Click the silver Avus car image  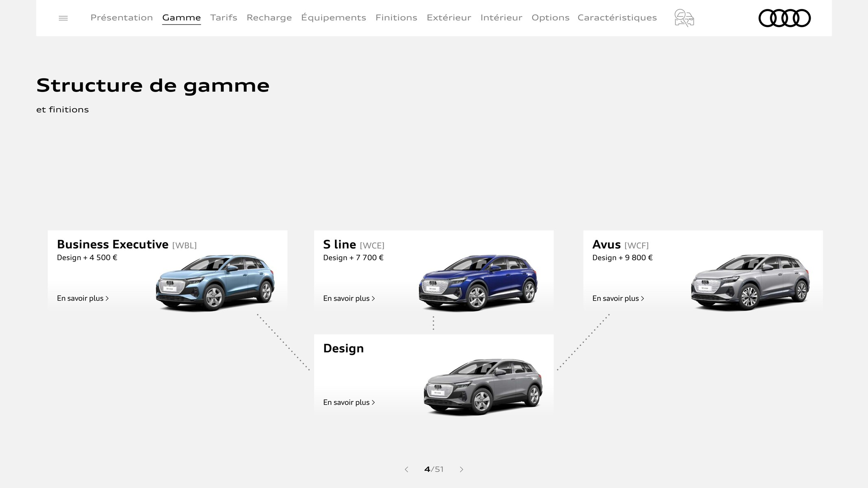[x=750, y=283]
